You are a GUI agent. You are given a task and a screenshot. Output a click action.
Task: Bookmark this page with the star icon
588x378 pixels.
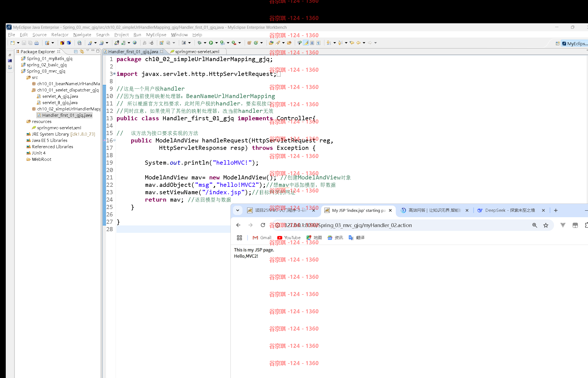tap(546, 225)
